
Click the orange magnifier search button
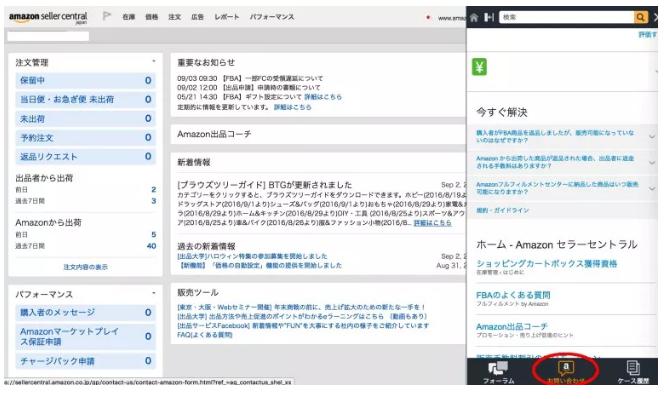[640, 17]
